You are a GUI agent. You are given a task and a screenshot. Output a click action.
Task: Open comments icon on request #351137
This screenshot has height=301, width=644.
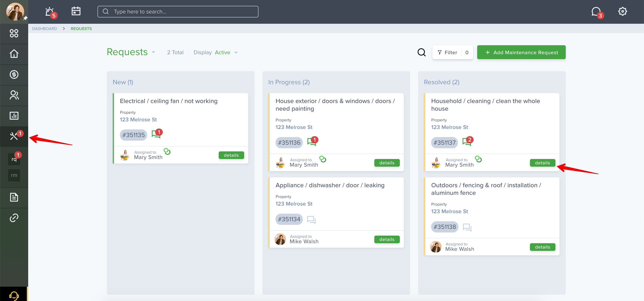point(468,141)
